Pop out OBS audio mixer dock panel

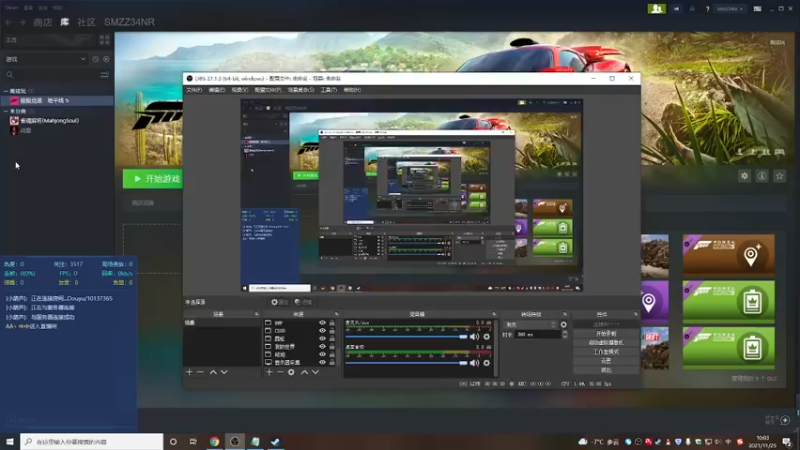494,314
